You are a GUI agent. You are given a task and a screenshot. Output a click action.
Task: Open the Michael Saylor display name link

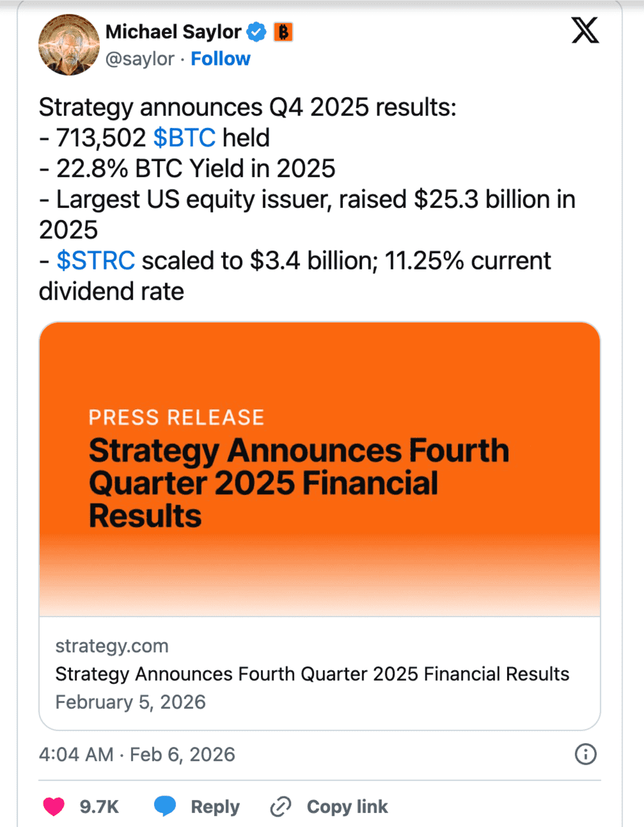tap(173, 32)
